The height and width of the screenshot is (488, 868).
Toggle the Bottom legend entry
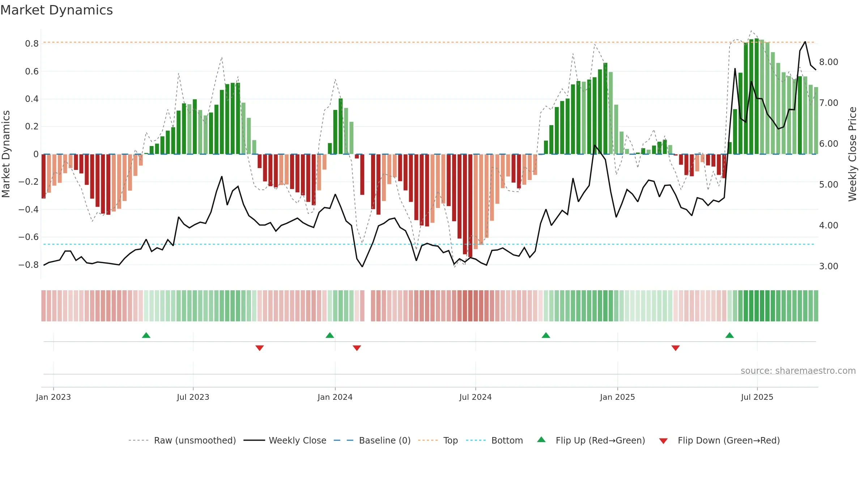[x=494, y=440]
